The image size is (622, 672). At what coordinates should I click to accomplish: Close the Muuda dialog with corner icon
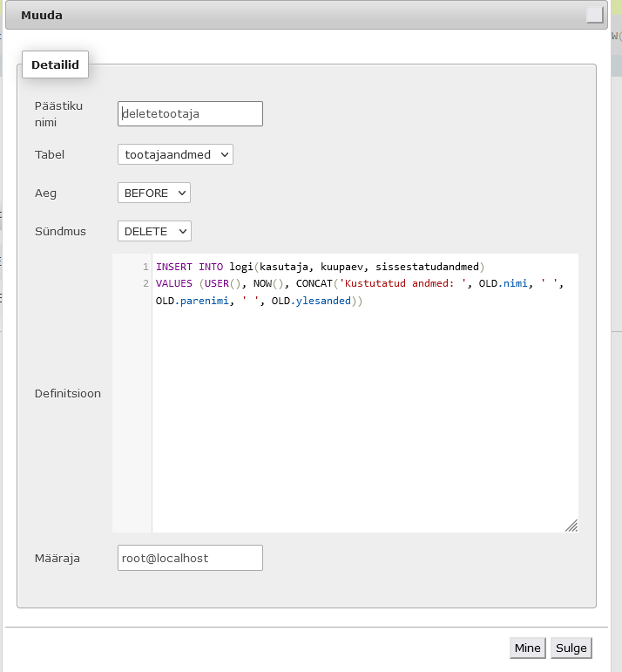(x=594, y=15)
